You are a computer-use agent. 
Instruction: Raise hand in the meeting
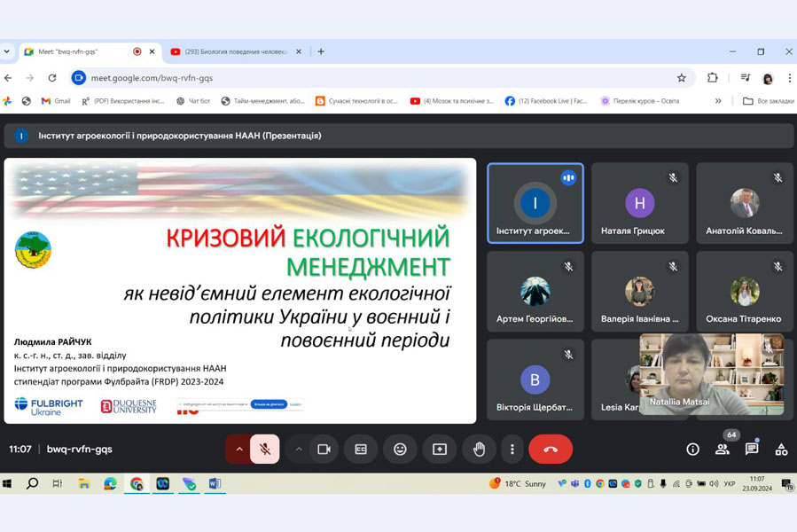point(479,450)
